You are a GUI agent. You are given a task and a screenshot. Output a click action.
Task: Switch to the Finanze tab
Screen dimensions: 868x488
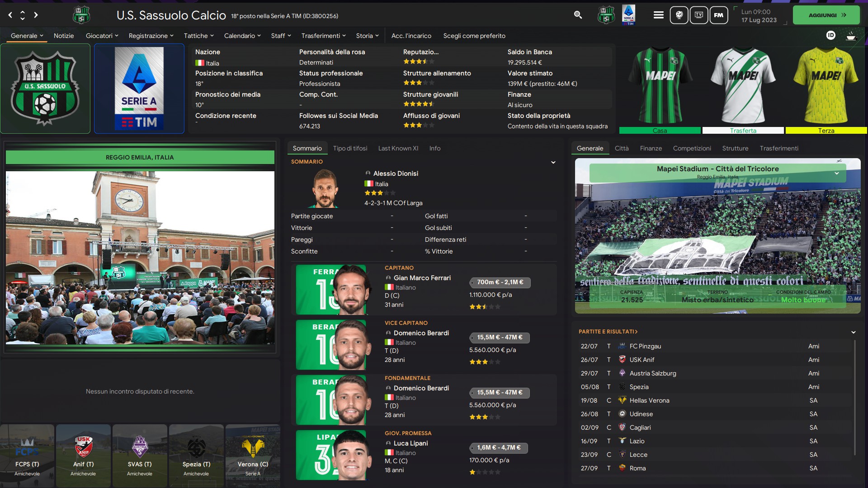(651, 148)
